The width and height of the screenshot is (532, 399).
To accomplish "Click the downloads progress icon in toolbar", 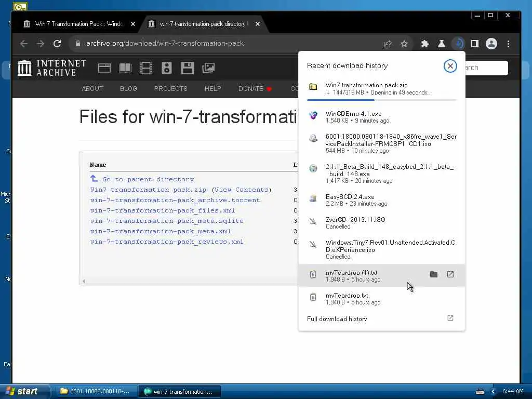I will pyautogui.click(x=458, y=44).
